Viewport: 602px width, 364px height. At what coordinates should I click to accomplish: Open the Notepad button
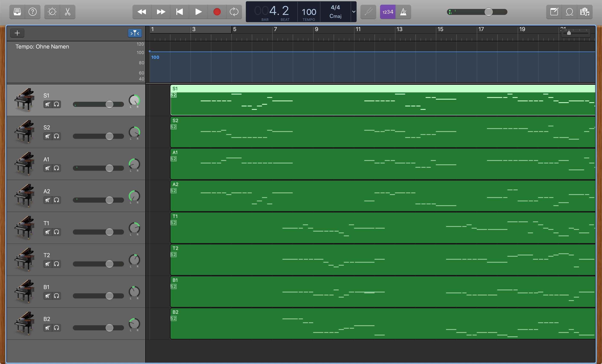click(x=554, y=12)
